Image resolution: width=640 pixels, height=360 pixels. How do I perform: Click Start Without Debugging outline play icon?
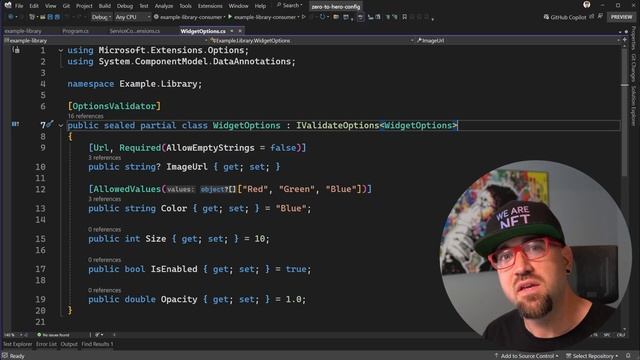tap(304, 17)
